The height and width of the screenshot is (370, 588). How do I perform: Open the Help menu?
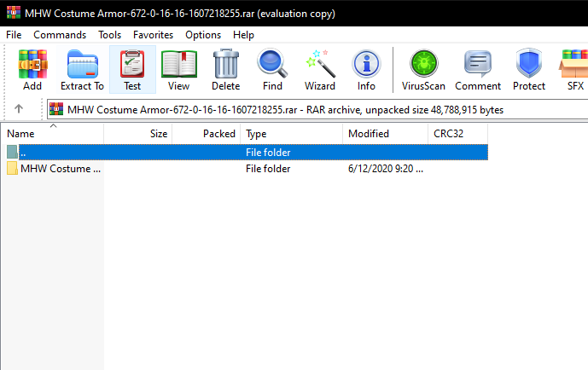pyautogui.click(x=243, y=35)
